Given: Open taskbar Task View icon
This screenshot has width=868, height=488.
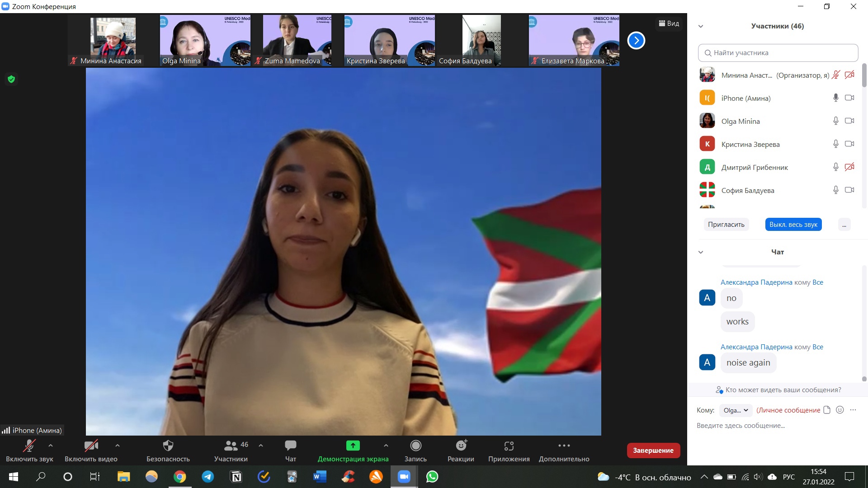Looking at the screenshot, I should click(95, 477).
